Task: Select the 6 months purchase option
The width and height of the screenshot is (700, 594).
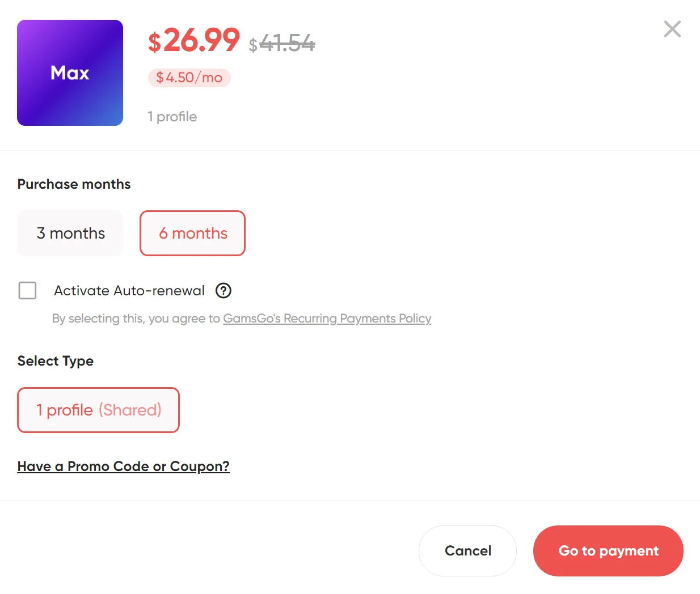Action: [192, 233]
